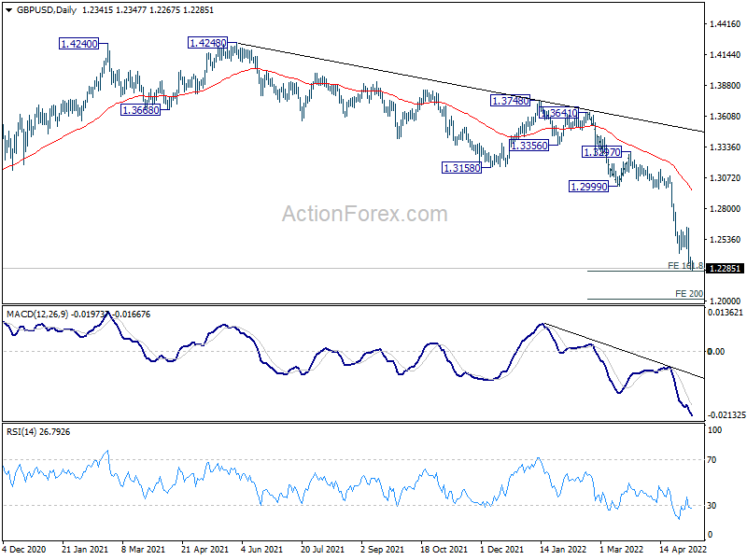Click the FE 200 projection label
Viewport: 747px width, 560px height.
pos(689,294)
